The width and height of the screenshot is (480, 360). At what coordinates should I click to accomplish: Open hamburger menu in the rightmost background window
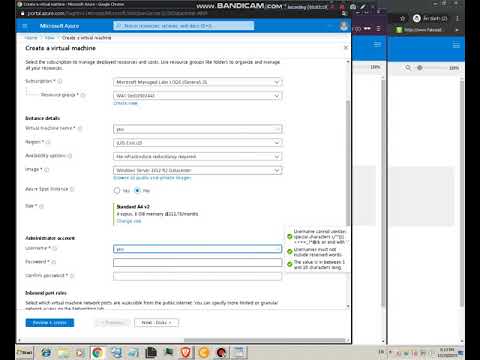[x=456, y=45]
